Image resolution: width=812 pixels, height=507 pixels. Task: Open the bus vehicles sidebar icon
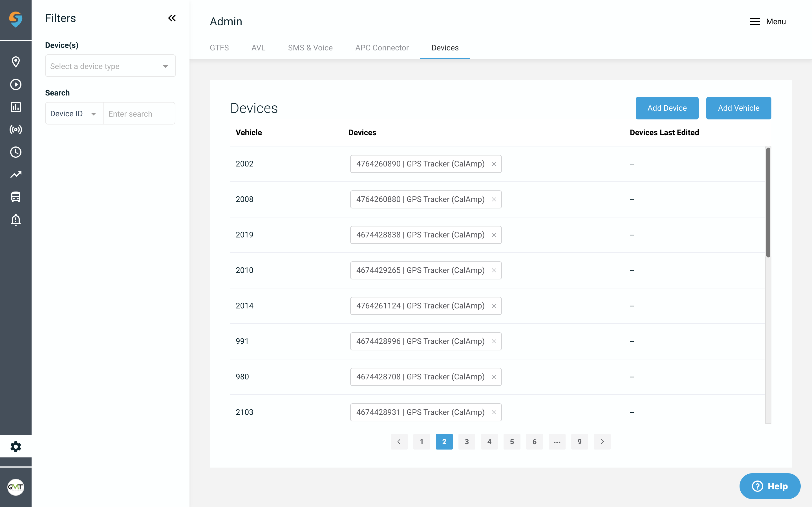(16, 197)
